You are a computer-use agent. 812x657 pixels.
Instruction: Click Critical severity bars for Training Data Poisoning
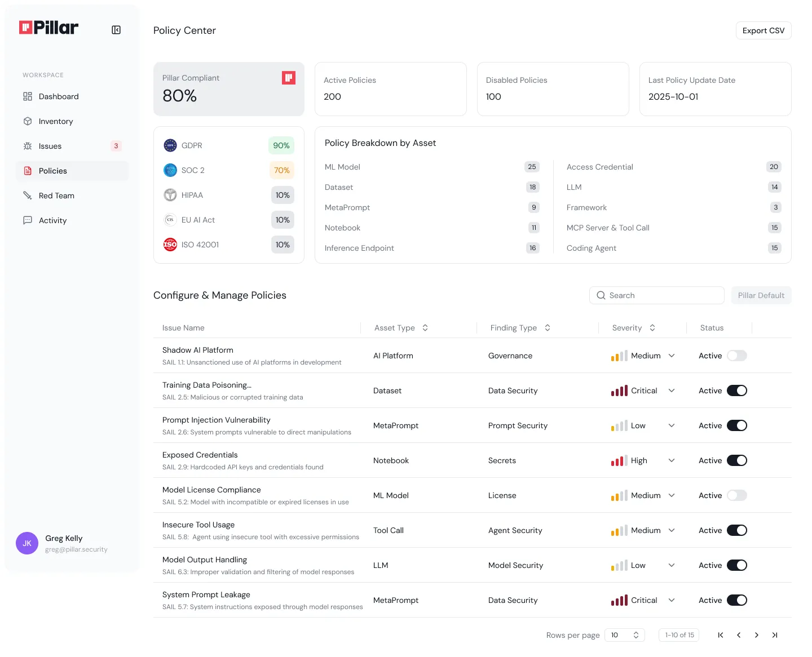619,390
